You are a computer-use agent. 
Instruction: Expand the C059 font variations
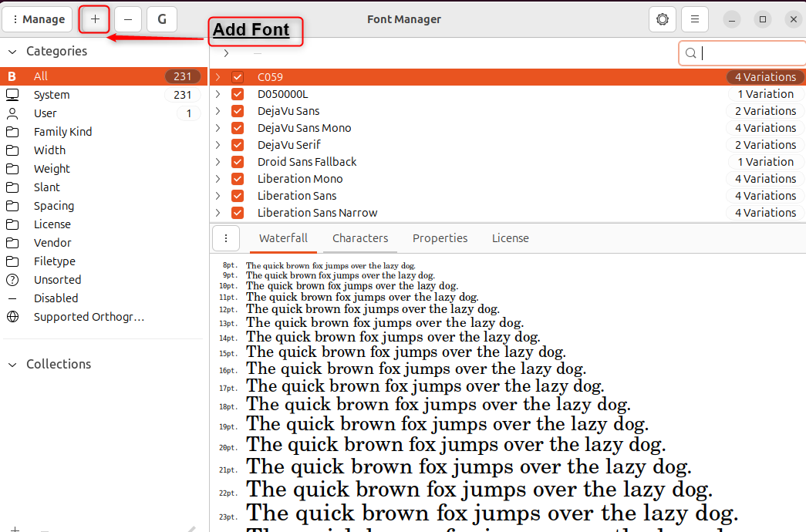pos(217,76)
